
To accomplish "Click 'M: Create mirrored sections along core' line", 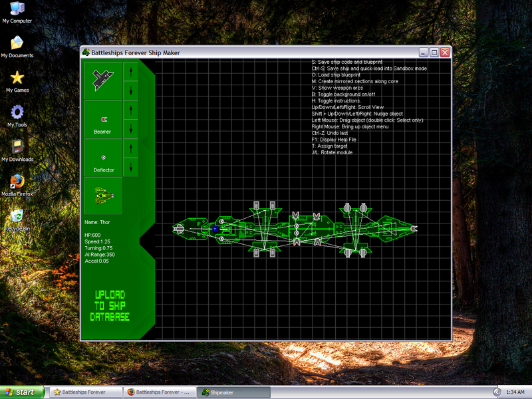I will (x=355, y=81).
